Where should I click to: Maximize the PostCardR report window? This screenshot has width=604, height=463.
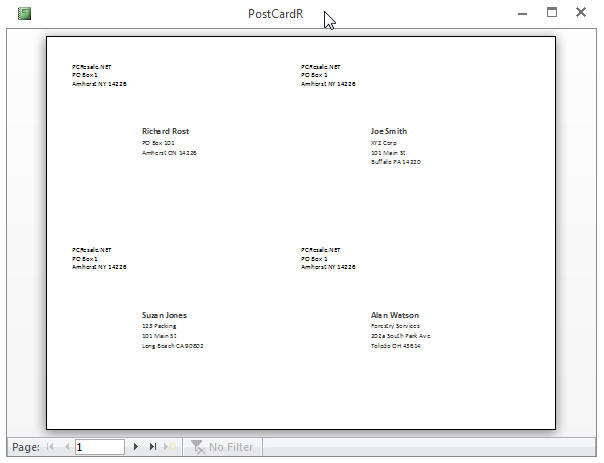pyautogui.click(x=551, y=13)
